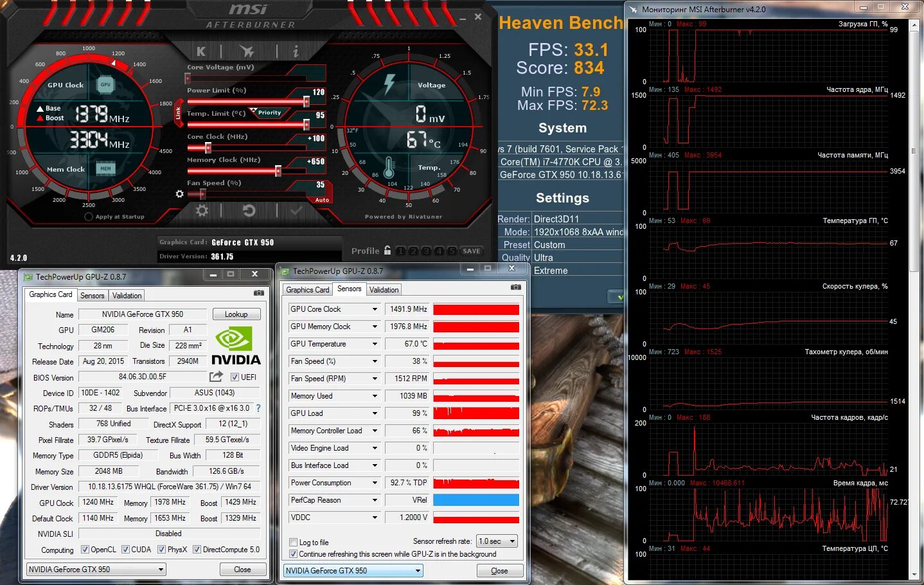The width and height of the screenshot is (924, 585).
Task: Click the Core Voltage slider handle
Action: point(188,78)
